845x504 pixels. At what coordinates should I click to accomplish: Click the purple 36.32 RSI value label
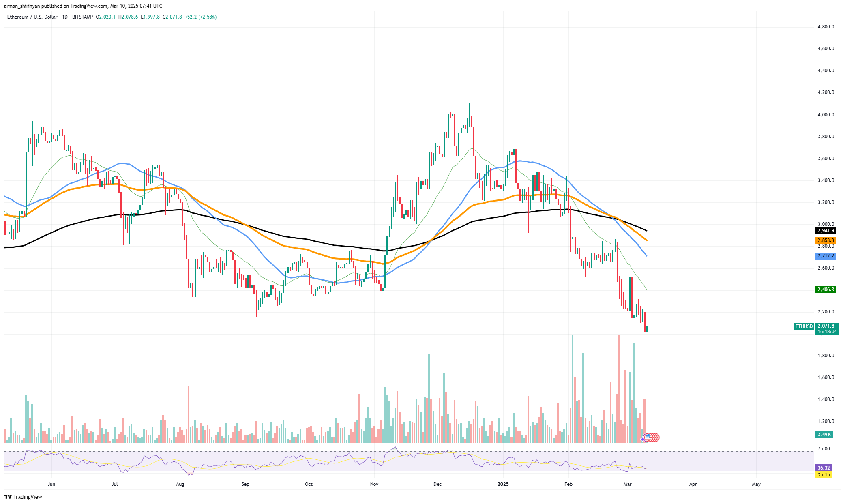click(x=824, y=468)
